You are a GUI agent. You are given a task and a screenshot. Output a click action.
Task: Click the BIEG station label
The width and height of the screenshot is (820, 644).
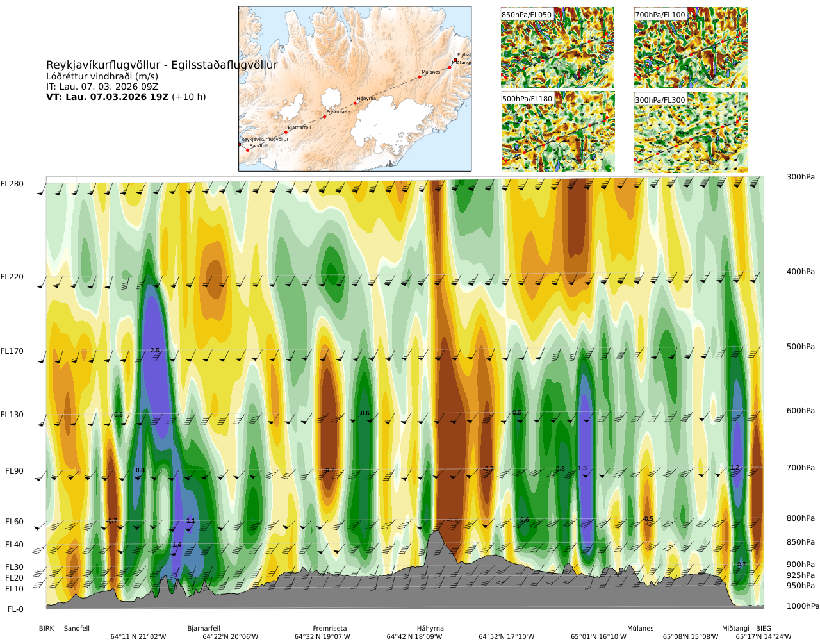pos(764,629)
